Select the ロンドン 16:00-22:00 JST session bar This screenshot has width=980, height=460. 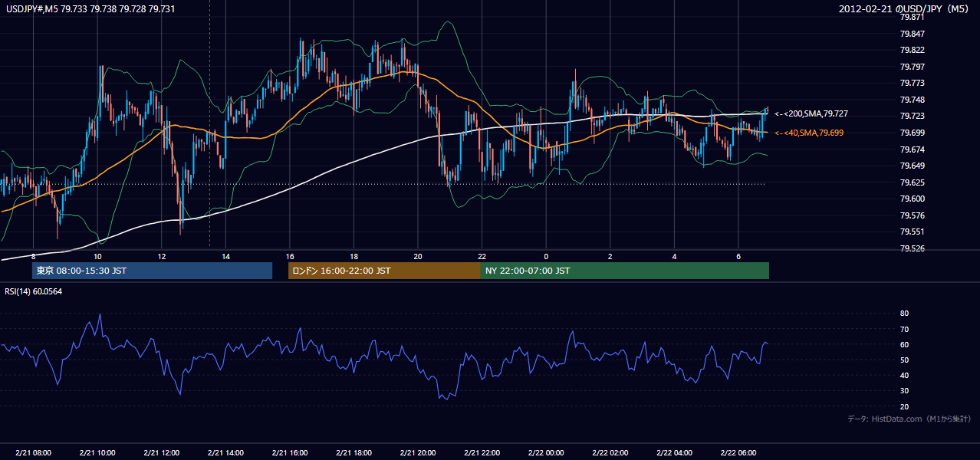pyautogui.click(x=384, y=271)
